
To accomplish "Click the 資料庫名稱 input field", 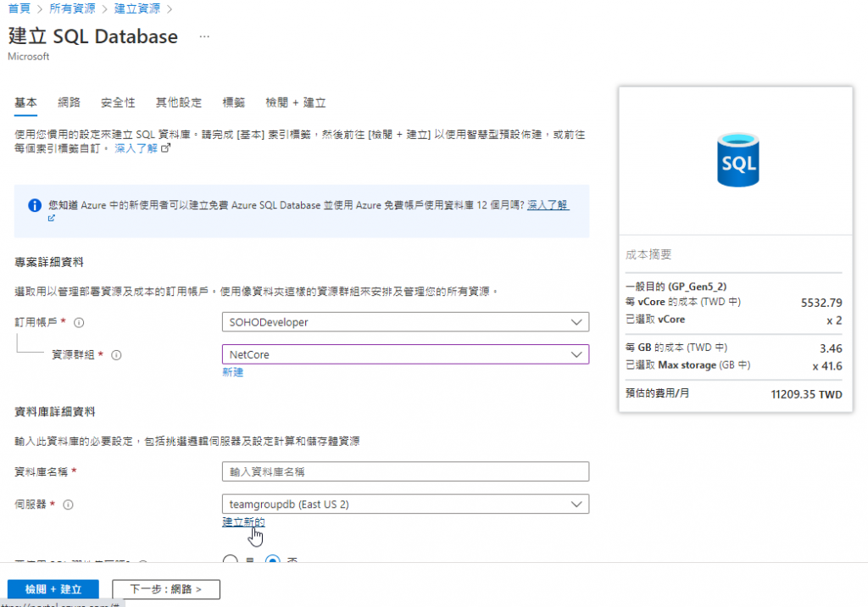I will click(x=405, y=472).
